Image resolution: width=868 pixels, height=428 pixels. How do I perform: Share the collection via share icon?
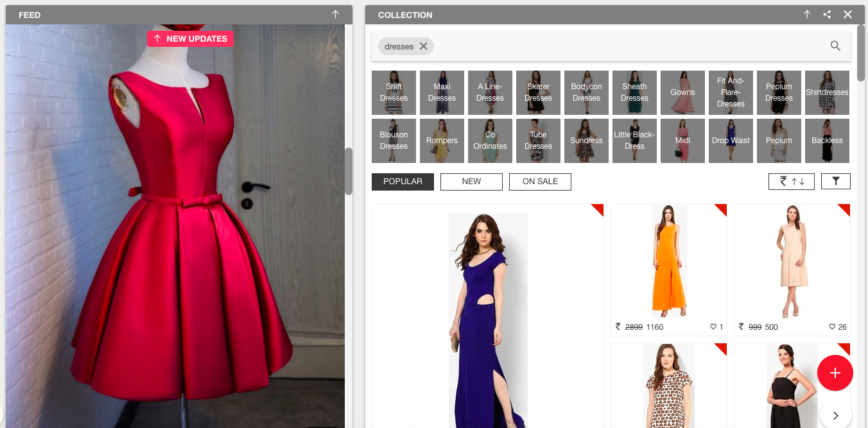[x=827, y=14]
